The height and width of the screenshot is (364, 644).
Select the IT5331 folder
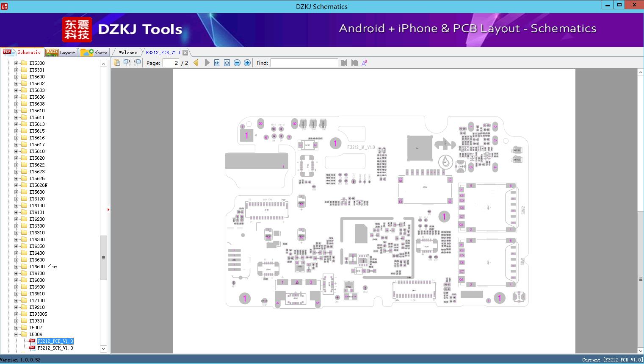click(37, 70)
